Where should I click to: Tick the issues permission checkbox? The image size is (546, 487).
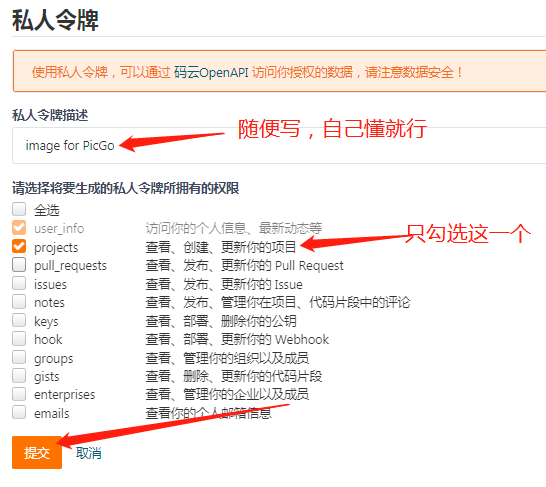pos(19,283)
